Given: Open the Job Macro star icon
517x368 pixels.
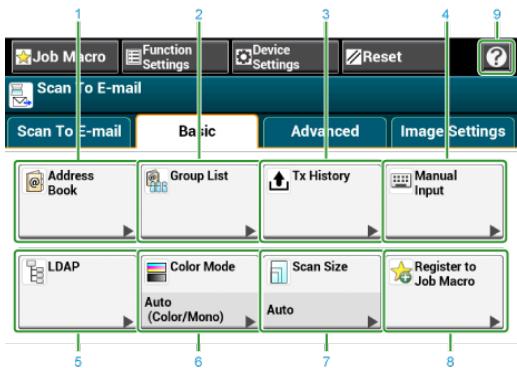Looking at the screenshot, I should pyautogui.click(x=23, y=57).
